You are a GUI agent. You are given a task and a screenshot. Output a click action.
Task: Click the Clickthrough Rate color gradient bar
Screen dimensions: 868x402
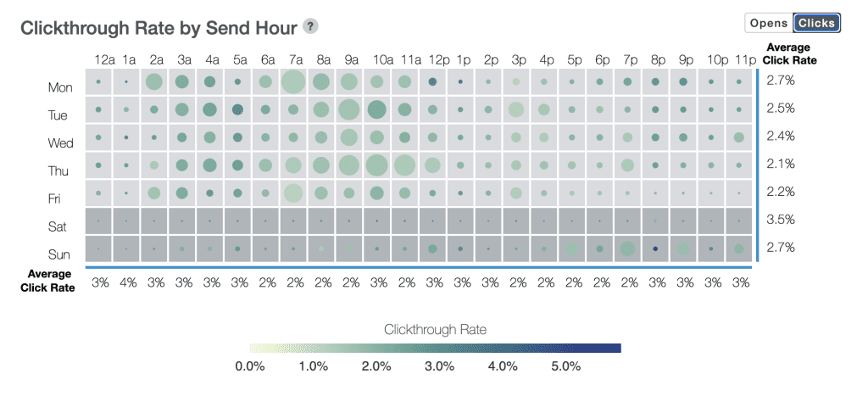436,348
